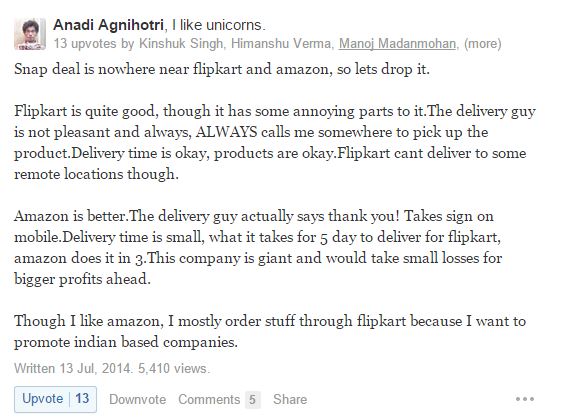Open Himanshu Verma's upvoter profile
Screen dimensions: 587x420
pyautogui.click(x=280, y=43)
